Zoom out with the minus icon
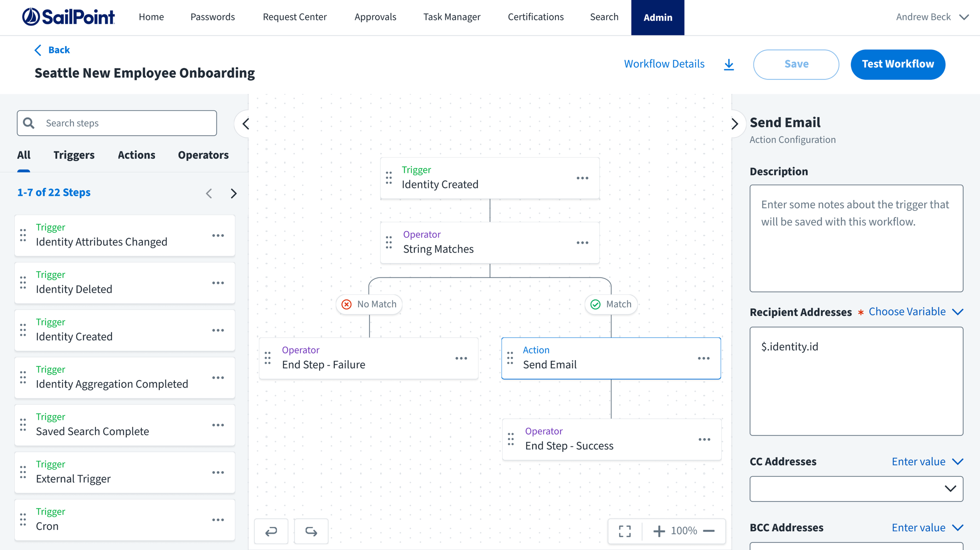Screen dimensions: 980x550 coord(709,531)
